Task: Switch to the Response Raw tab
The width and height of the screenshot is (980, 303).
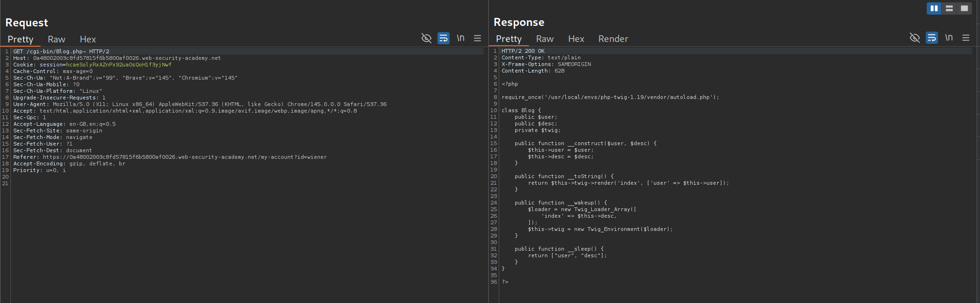Action: [544, 39]
